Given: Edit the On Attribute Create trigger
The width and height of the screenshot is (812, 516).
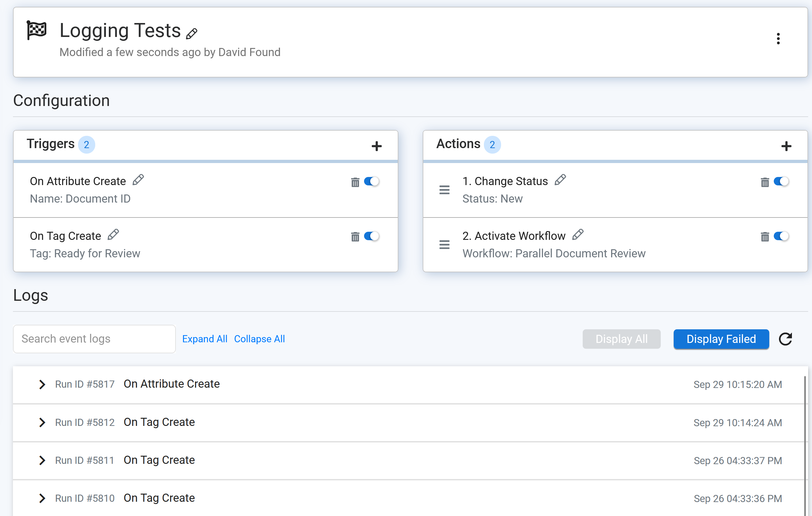Looking at the screenshot, I should coord(138,180).
